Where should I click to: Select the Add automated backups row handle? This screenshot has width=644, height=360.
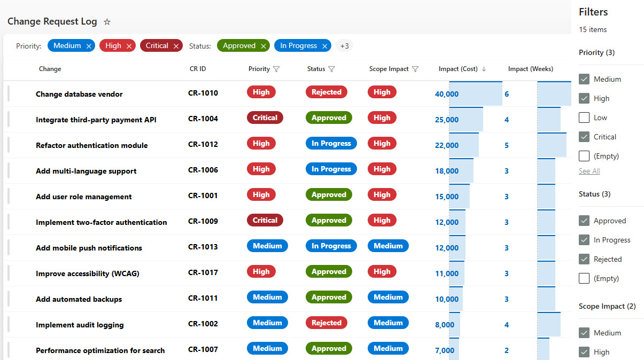coord(8,299)
